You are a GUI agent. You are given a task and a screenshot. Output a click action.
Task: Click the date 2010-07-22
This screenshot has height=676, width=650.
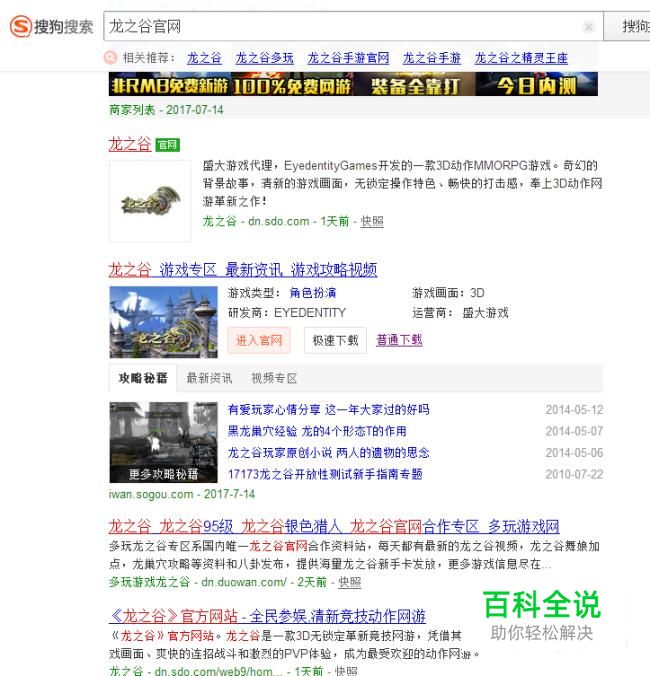pos(574,474)
